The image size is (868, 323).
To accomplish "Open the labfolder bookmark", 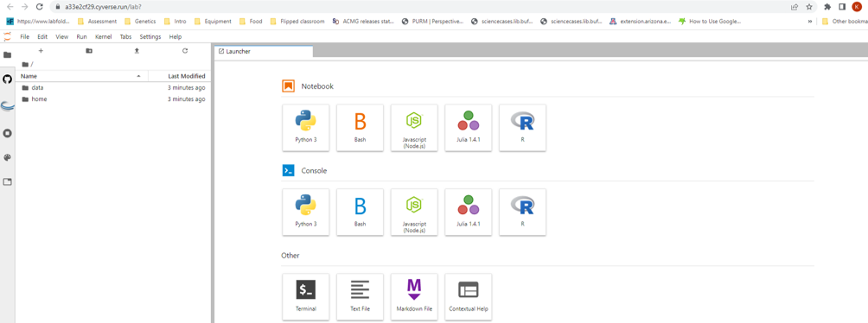I will (x=38, y=22).
